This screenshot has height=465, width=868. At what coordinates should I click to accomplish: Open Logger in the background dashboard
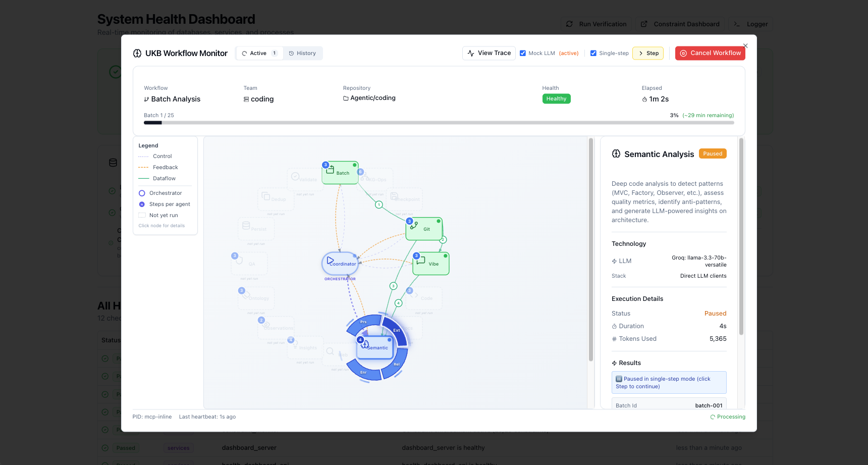(x=750, y=24)
